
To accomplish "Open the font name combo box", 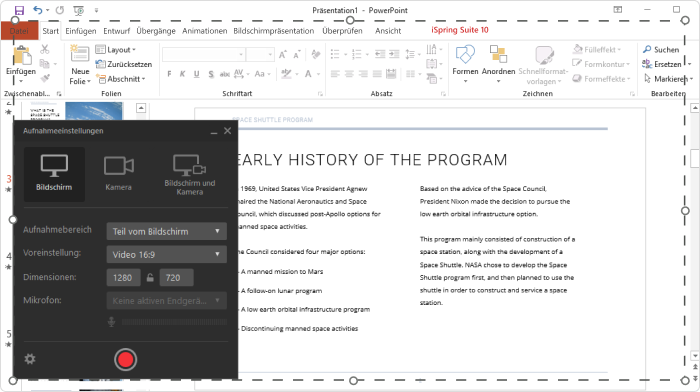I will click(204, 54).
